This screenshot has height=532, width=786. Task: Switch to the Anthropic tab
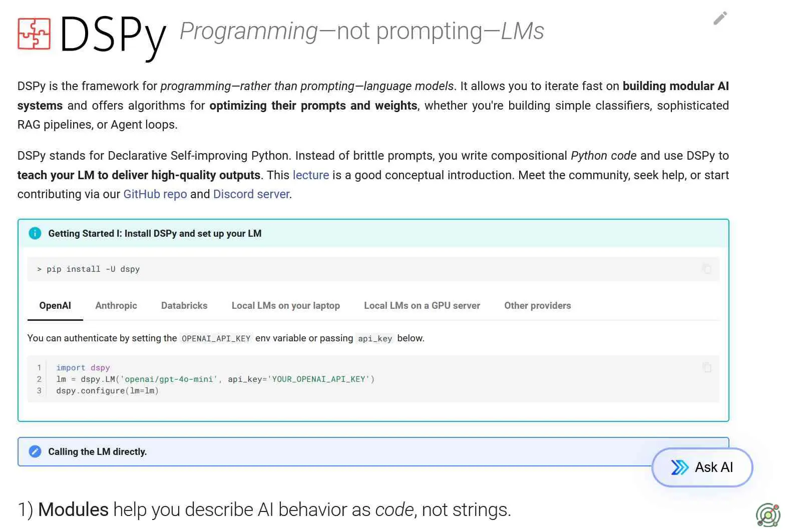[x=116, y=305]
